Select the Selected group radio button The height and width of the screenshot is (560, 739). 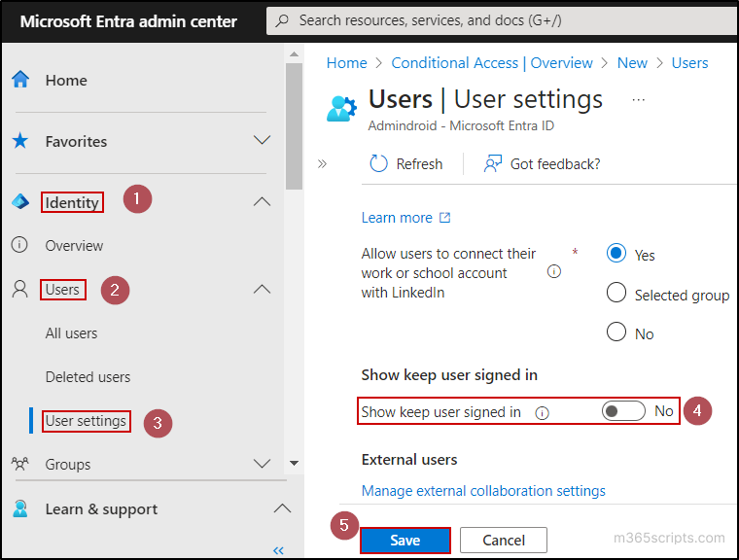(x=616, y=293)
